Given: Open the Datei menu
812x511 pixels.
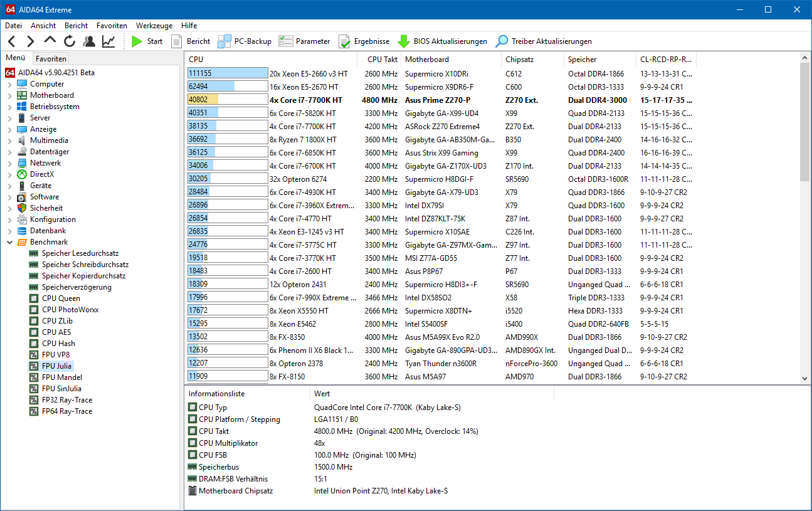Looking at the screenshot, I should tap(13, 26).
